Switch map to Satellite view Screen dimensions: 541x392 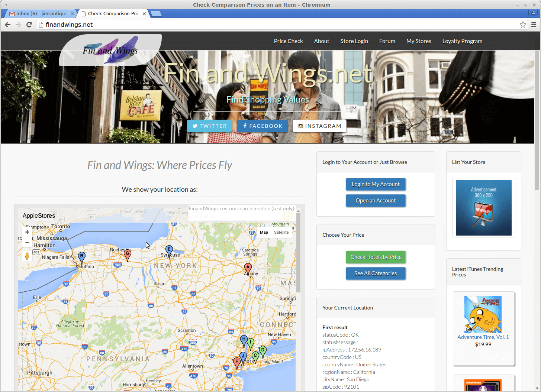281,232
